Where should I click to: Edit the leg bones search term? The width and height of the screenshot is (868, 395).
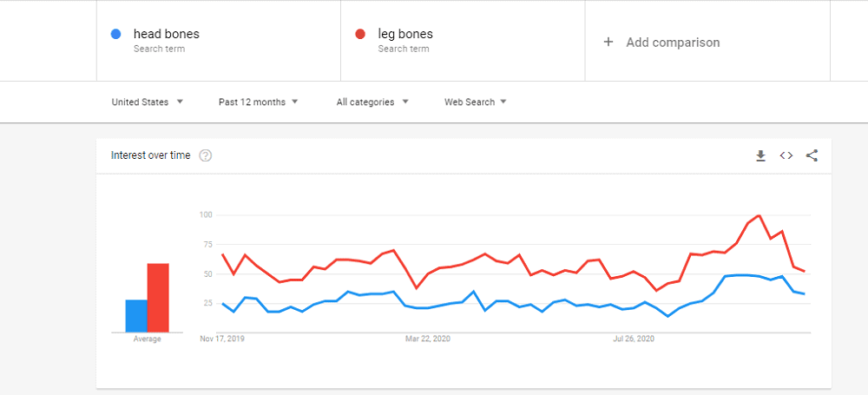coord(405,35)
